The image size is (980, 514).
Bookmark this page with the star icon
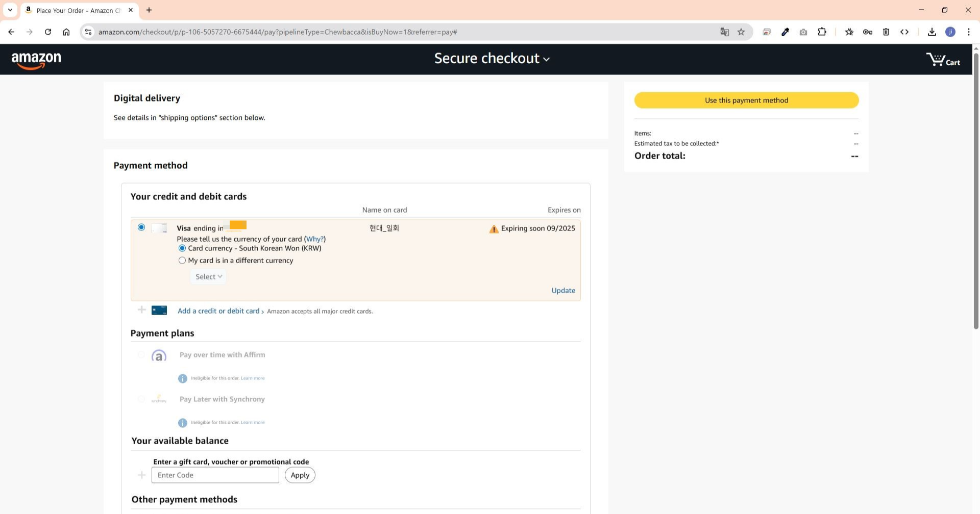click(x=741, y=32)
